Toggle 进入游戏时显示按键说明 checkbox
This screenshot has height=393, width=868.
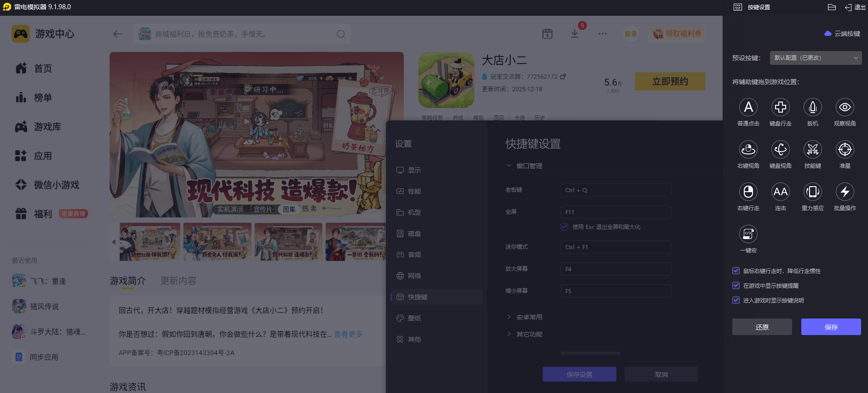(x=736, y=300)
